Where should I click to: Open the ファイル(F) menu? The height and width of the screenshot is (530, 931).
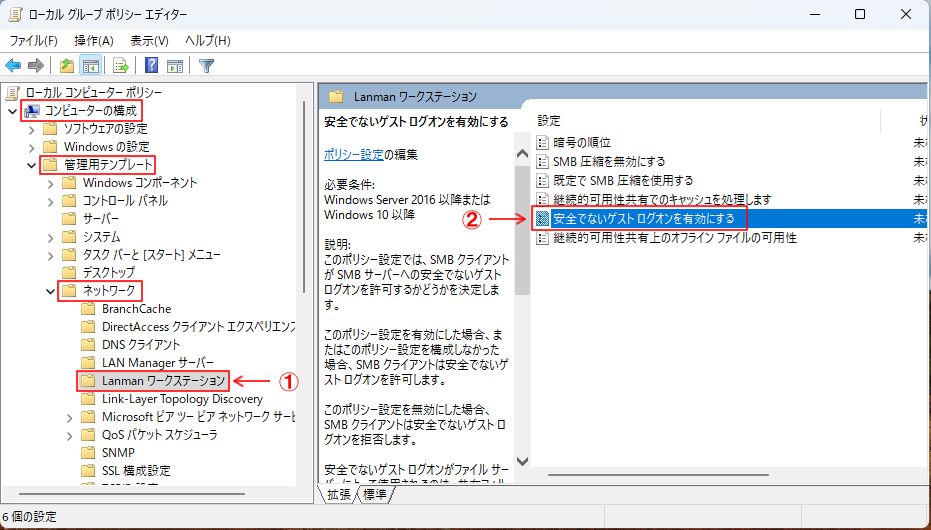coord(34,41)
